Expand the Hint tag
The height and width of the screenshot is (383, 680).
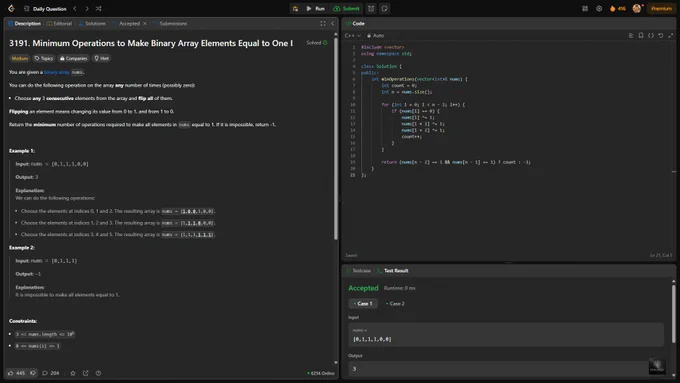[102, 58]
